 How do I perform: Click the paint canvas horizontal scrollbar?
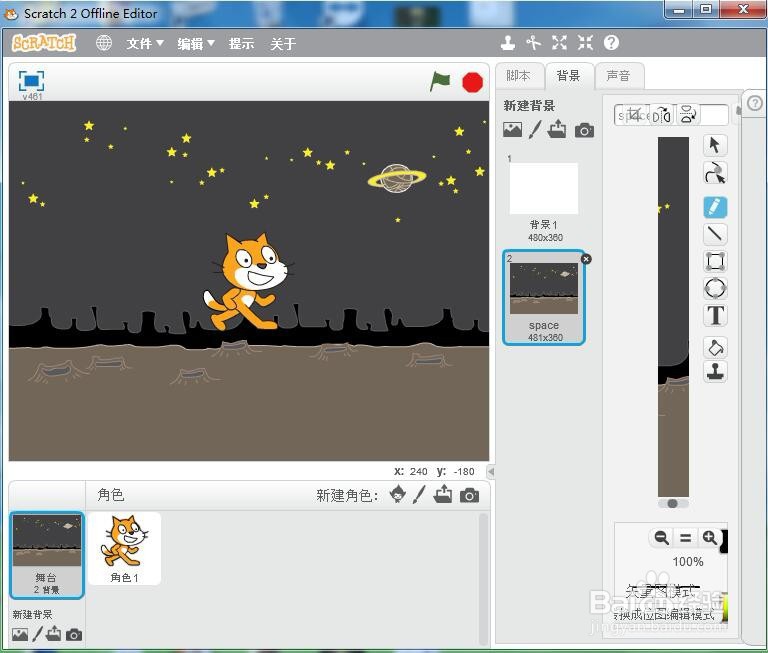tap(673, 504)
